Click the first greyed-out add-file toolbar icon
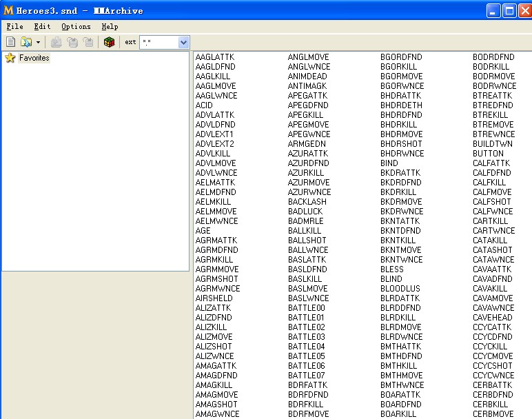Viewport: 532px width, 419px height. tap(56, 42)
